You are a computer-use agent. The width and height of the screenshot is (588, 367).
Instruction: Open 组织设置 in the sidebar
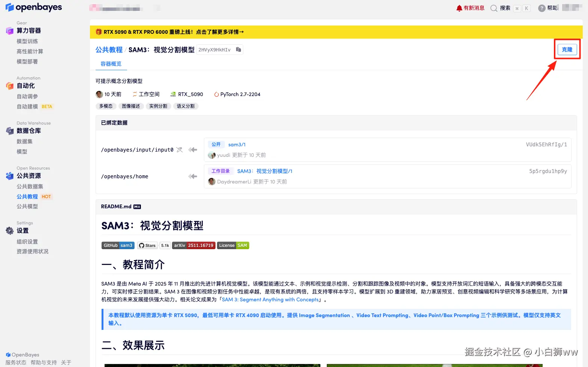coord(27,242)
